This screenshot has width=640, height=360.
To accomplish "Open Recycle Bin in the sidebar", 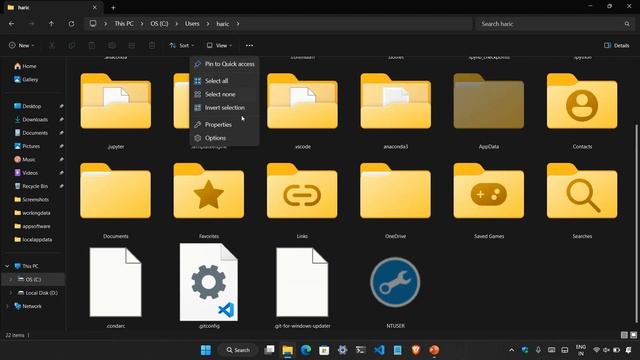I will 35,186.
